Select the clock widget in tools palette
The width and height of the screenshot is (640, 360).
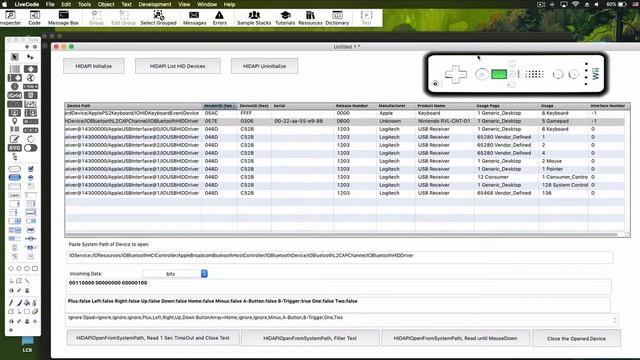coord(15,87)
